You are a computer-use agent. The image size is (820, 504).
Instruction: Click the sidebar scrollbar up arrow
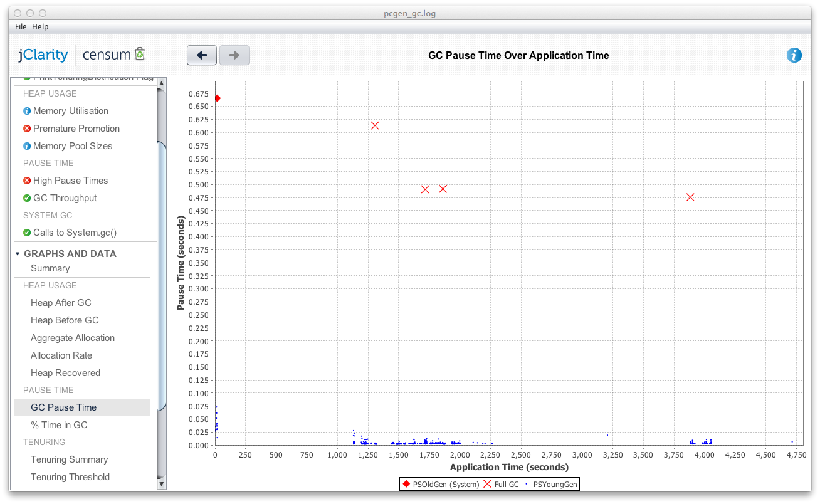pyautogui.click(x=161, y=83)
